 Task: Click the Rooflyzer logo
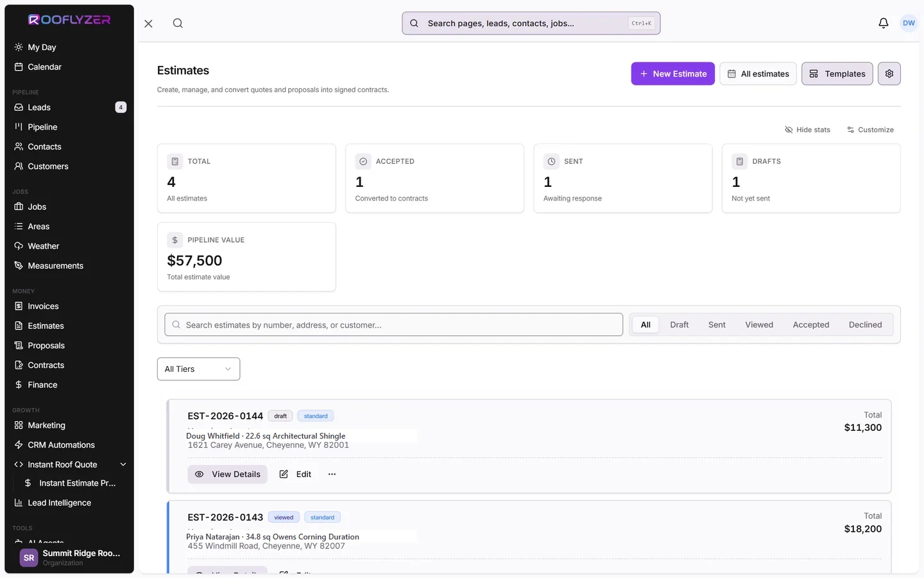[x=69, y=20]
